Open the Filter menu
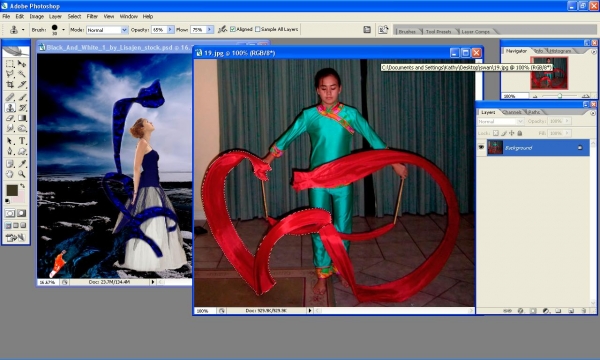 click(x=92, y=16)
